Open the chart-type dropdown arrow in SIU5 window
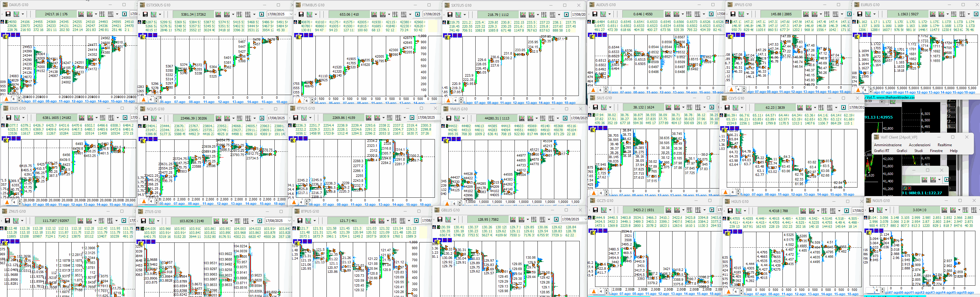980x297 pixels. (610, 108)
